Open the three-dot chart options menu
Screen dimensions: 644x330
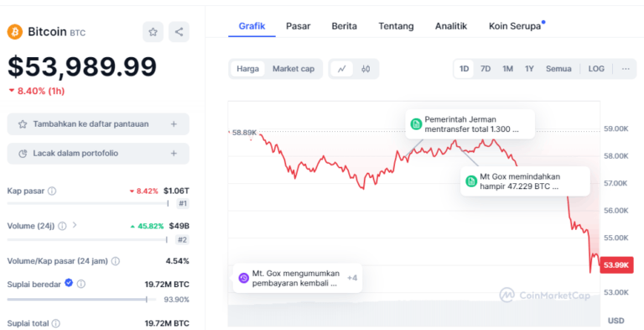[626, 69]
